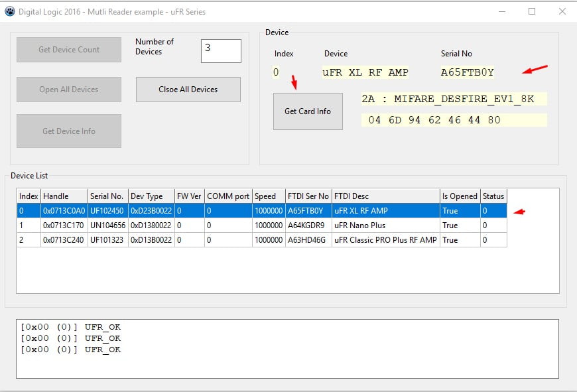Select handle cell 0x0713C170
Screen dimensions: 577x392
click(64, 226)
